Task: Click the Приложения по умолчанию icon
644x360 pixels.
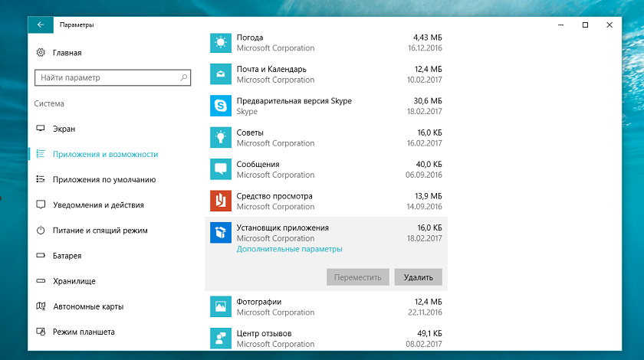Action: pos(41,179)
